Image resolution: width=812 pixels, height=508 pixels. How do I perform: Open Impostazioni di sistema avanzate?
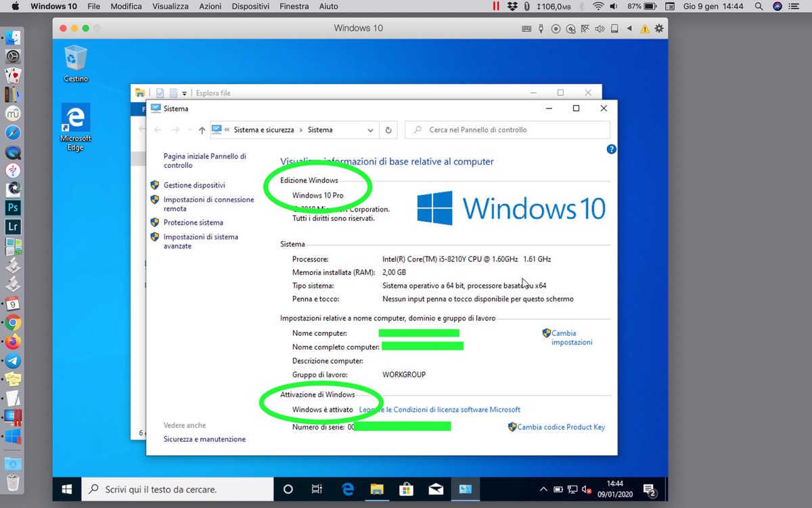click(x=200, y=241)
